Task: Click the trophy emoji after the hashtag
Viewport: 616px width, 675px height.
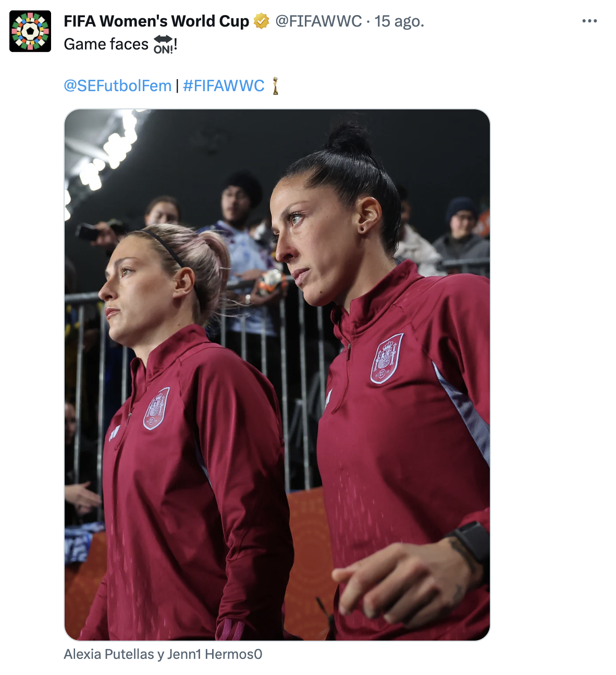Action: coord(276,86)
